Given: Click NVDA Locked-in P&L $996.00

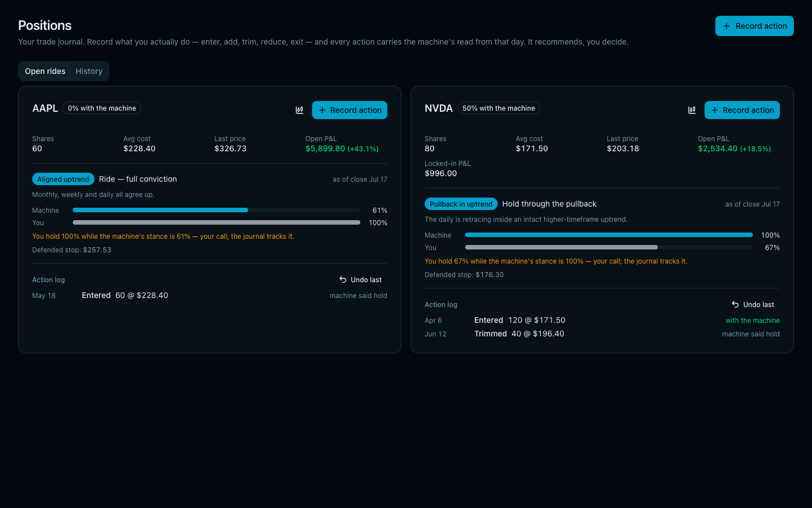Looking at the screenshot, I should (440, 173).
